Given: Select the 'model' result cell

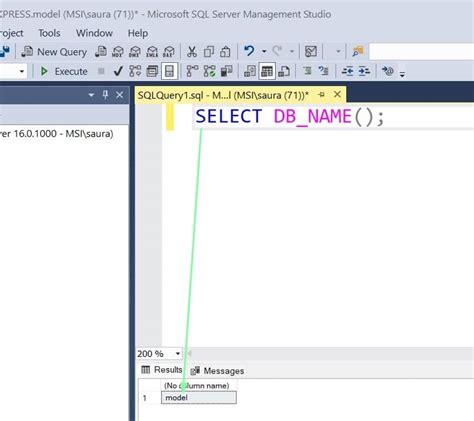Looking at the screenshot, I should click(x=199, y=398).
